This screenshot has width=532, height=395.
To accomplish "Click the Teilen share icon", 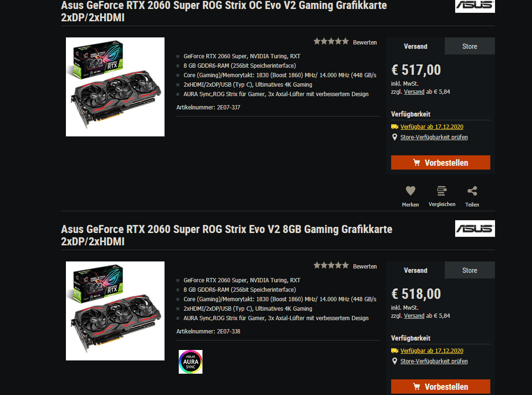I will click(472, 191).
